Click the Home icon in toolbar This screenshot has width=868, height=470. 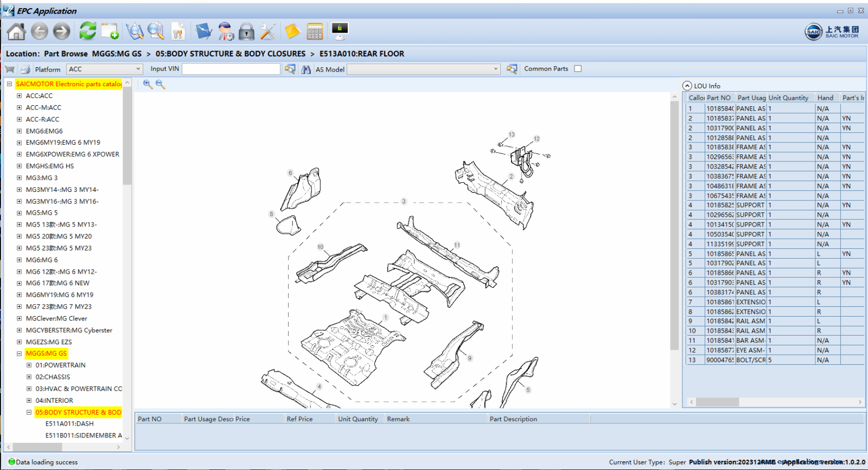pyautogui.click(x=16, y=32)
